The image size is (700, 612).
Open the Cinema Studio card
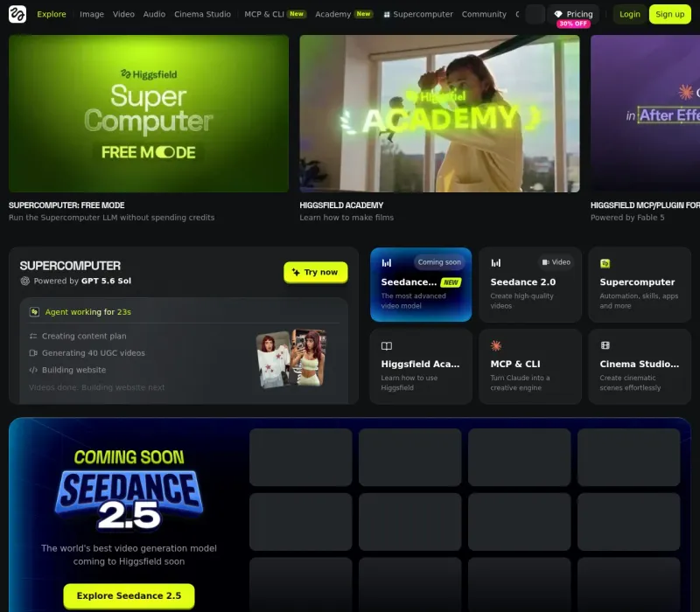640,366
